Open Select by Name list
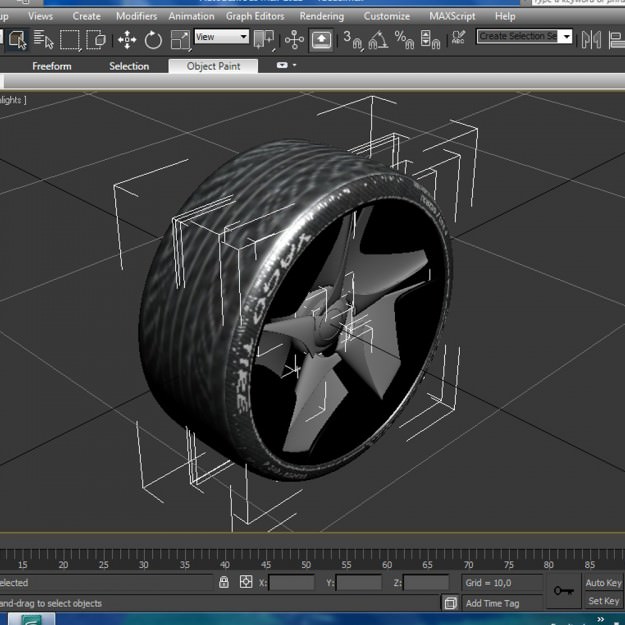The image size is (625, 625). coord(43,40)
